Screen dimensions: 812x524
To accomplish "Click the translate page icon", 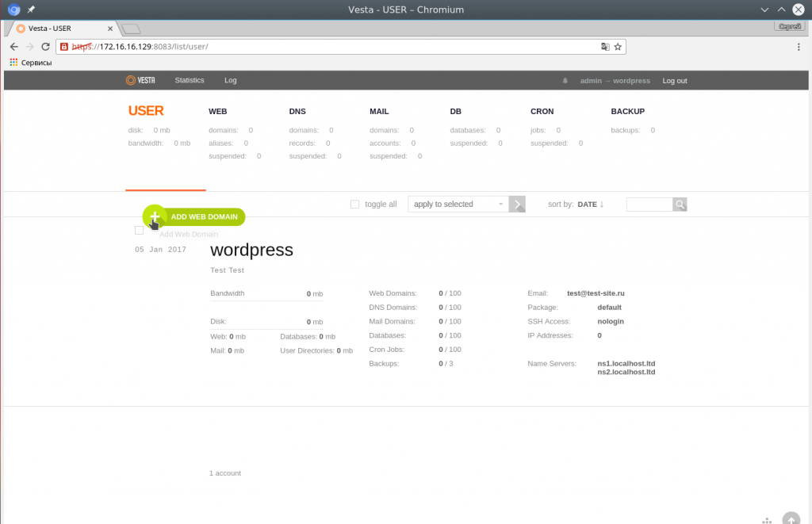I will [605, 47].
